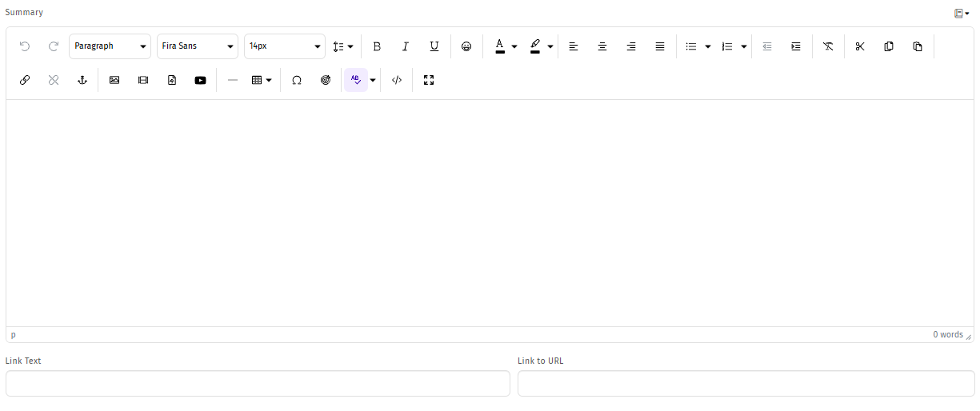
Task: Insert an image using the picture icon
Action: tap(114, 80)
